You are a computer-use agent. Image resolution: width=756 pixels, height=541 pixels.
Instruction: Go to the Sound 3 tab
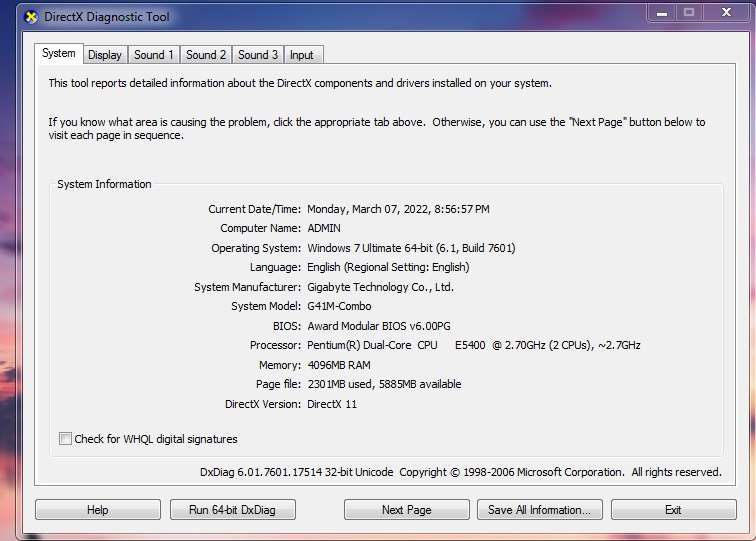pos(258,55)
